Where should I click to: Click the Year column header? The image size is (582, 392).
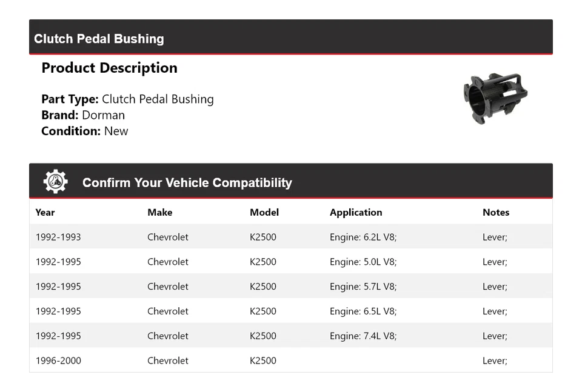coord(45,212)
